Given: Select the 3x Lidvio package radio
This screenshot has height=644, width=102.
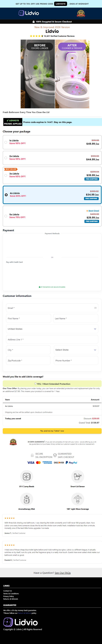Looking at the screenshot, I should click(6, 175).
